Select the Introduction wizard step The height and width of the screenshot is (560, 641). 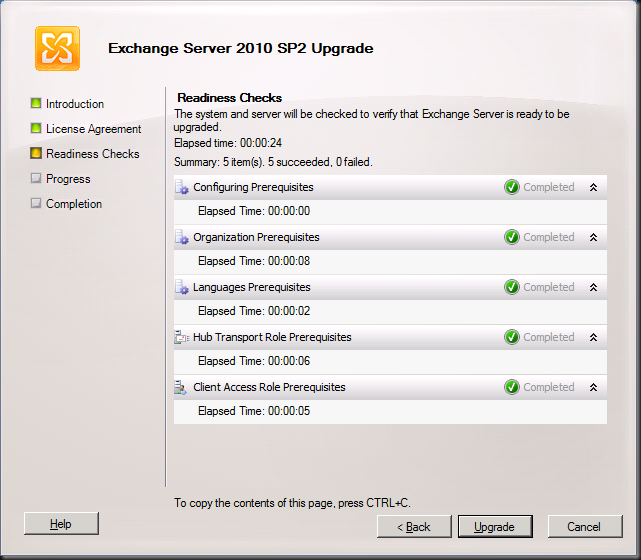coord(75,104)
